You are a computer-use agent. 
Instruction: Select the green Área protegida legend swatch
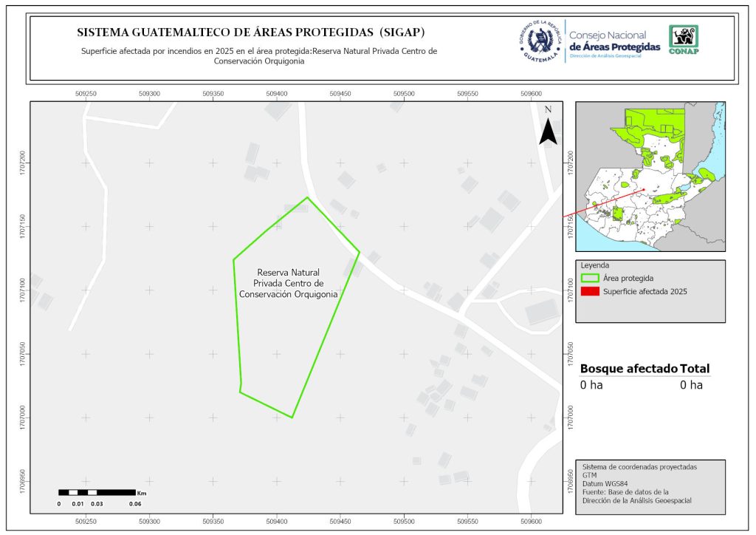pyautogui.click(x=590, y=278)
